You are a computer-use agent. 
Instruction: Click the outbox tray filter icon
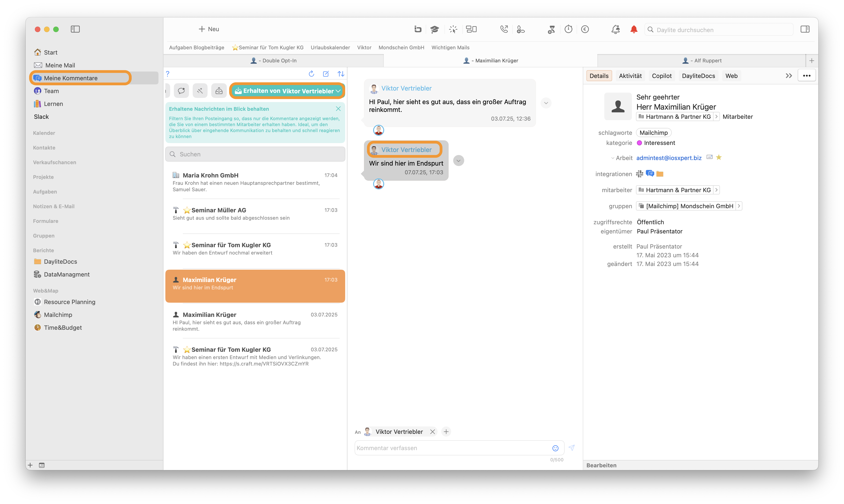click(x=219, y=91)
